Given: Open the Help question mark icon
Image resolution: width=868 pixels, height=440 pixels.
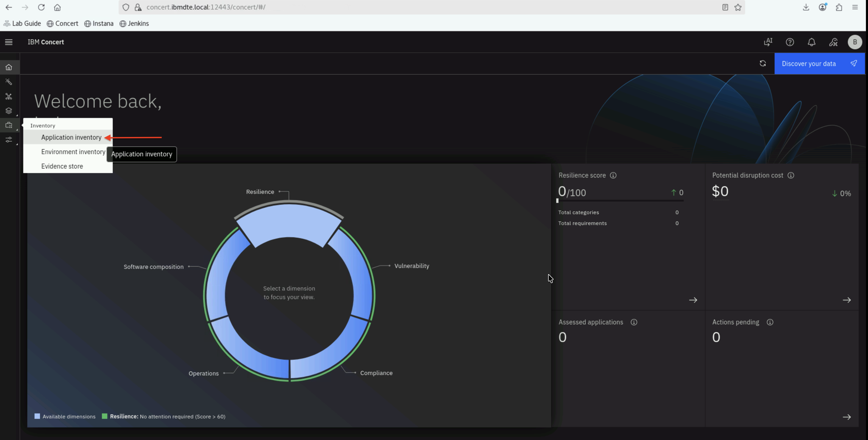Looking at the screenshot, I should tap(790, 42).
